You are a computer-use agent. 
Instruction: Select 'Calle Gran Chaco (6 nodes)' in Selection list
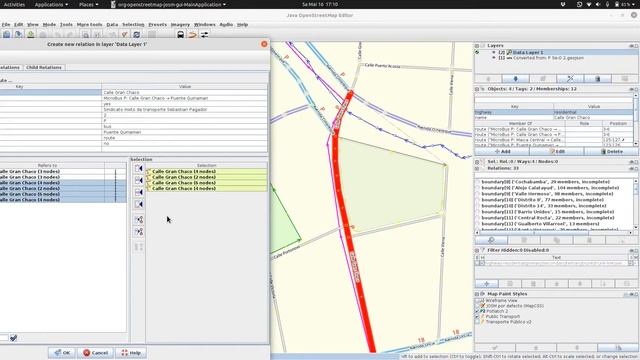coord(207,183)
